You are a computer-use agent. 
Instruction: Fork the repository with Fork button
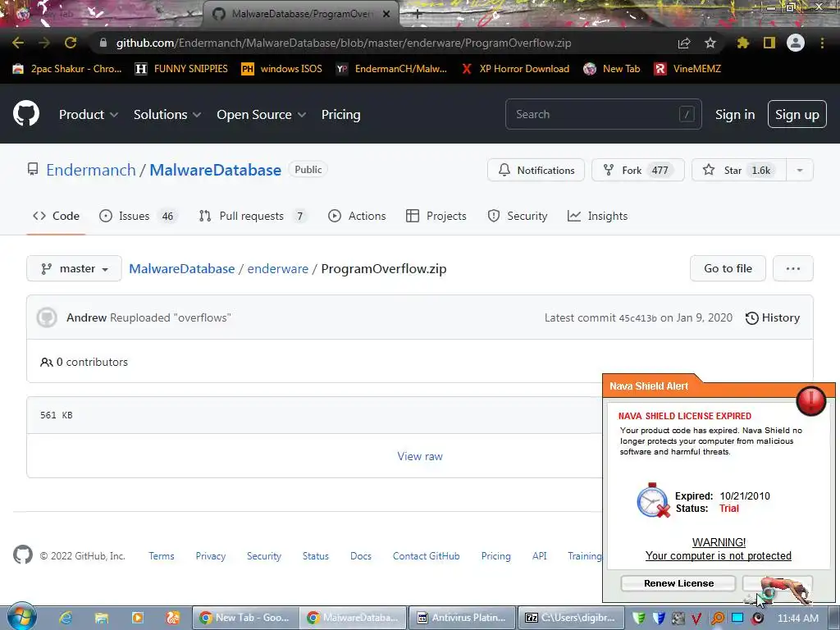tap(638, 170)
